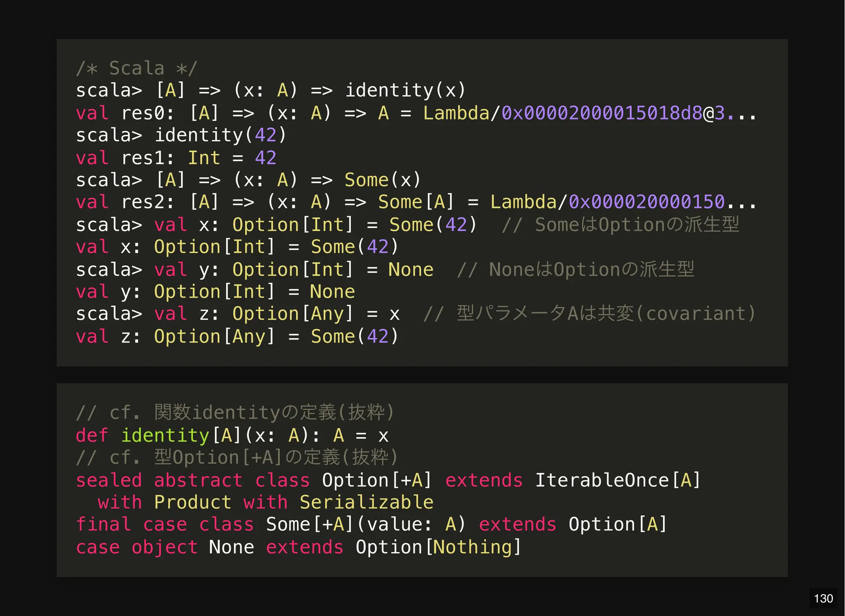Click the 'val res0' Lambda output line
The height and width of the screenshot is (616, 845).
coord(416,113)
